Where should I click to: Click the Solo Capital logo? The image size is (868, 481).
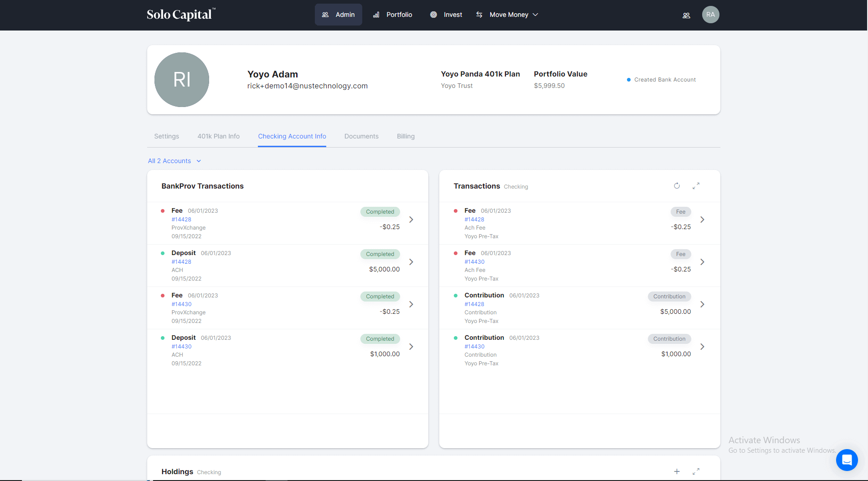(x=181, y=15)
